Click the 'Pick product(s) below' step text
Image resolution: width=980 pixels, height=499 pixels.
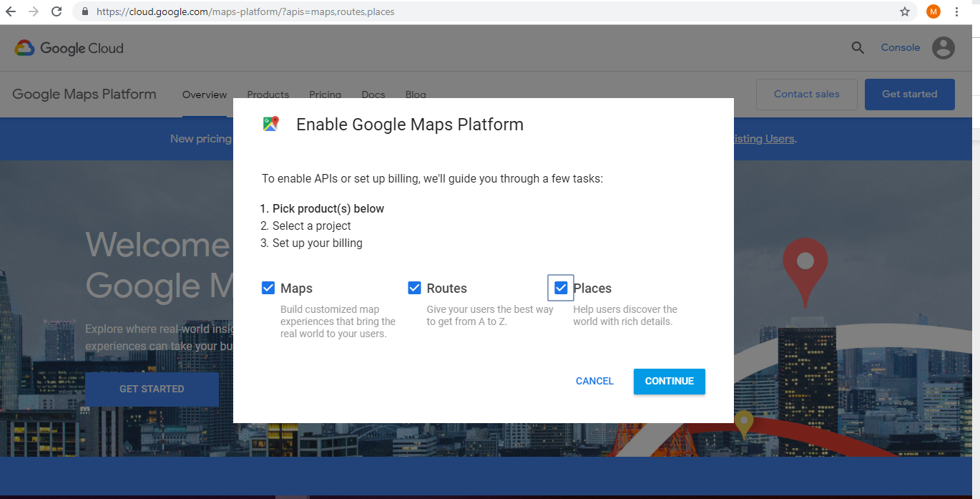(328, 209)
